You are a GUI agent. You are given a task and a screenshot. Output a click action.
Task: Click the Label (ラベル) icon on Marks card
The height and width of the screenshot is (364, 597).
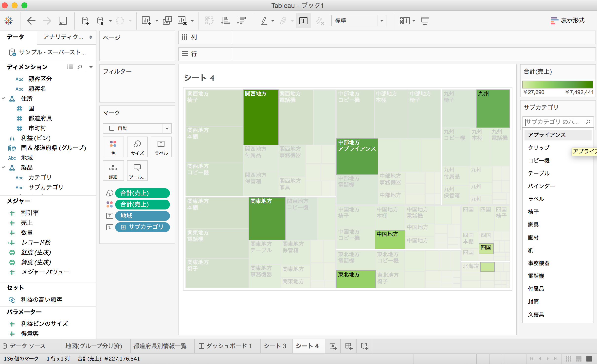pos(161,147)
